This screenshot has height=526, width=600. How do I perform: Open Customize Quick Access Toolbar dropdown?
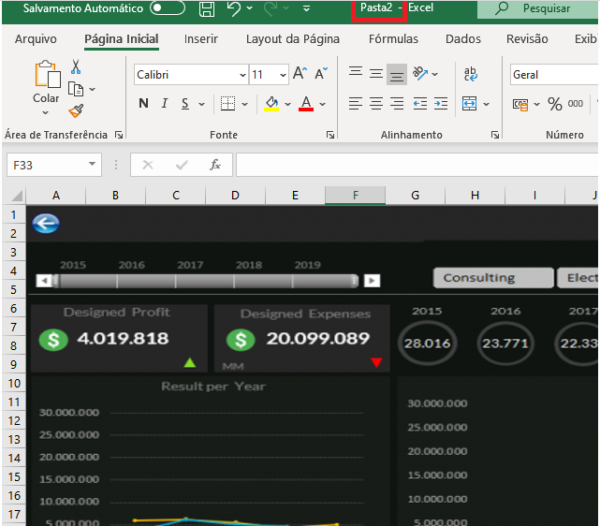pyautogui.click(x=306, y=8)
